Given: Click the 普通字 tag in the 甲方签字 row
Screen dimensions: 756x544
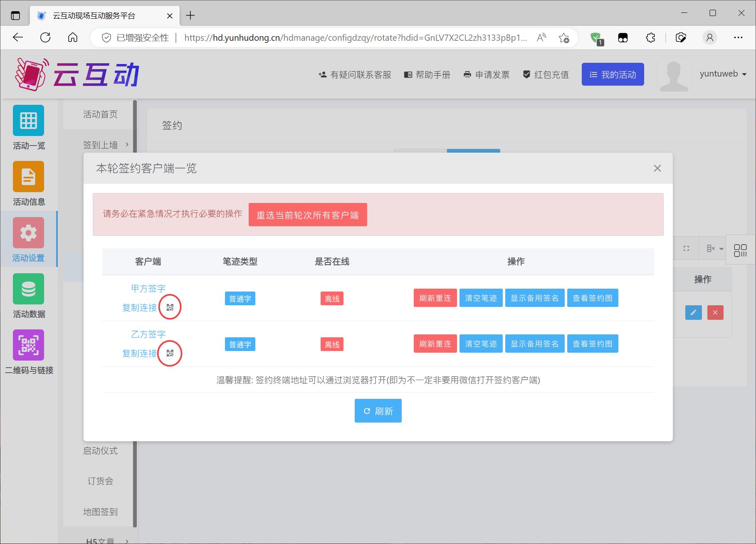Looking at the screenshot, I should point(240,299).
